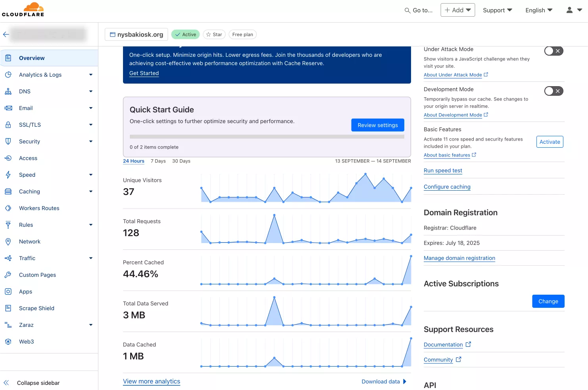Click the Custom Pages wrench icon
The image size is (588, 390).
coord(8,275)
